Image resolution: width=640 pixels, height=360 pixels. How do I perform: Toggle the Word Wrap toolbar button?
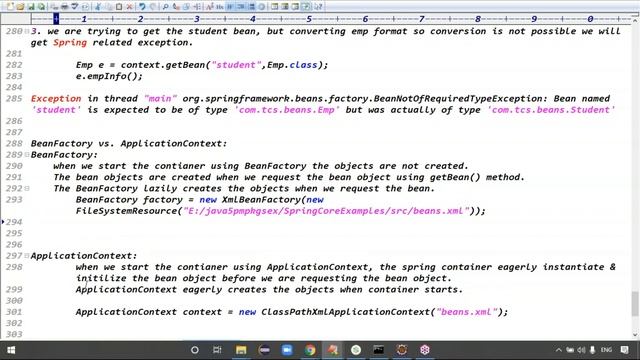click(230, 7)
